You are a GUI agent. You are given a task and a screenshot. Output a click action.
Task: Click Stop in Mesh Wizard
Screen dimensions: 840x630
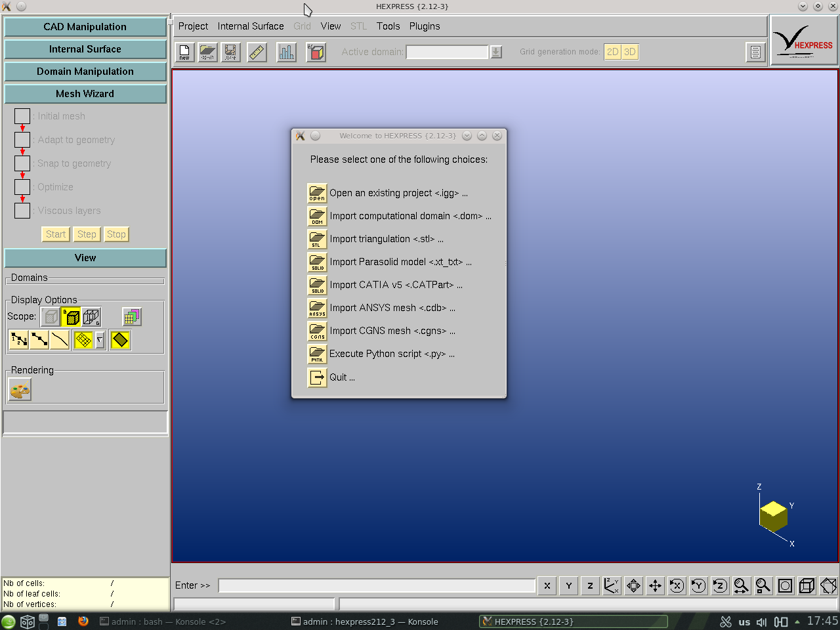tap(116, 234)
